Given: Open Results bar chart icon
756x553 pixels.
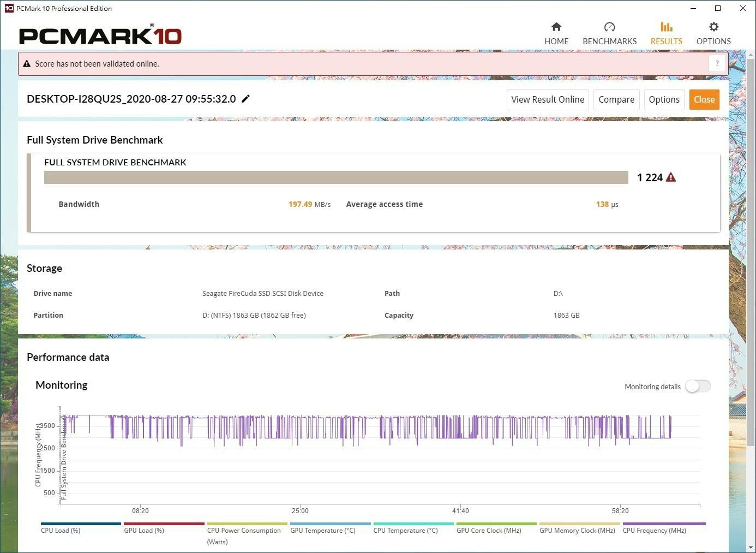Looking at the screenshot, I should pyautogui.click(x=666, y=27).
